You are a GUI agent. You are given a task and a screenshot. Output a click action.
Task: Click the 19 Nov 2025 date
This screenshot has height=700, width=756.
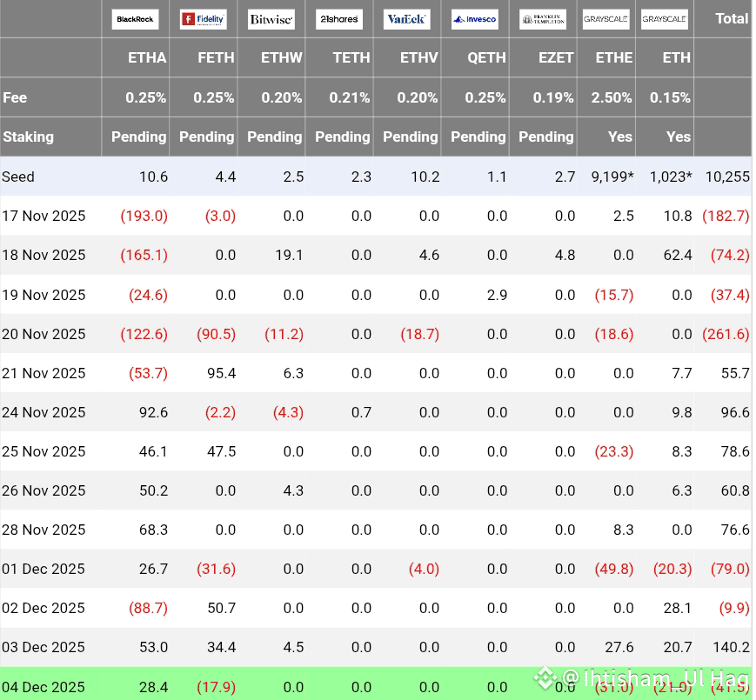43,295
